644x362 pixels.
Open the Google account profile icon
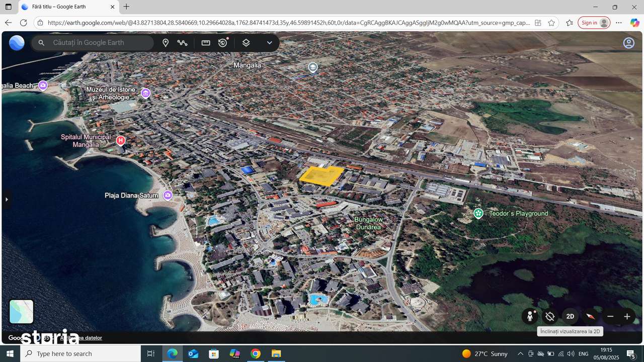click(629, 43)
